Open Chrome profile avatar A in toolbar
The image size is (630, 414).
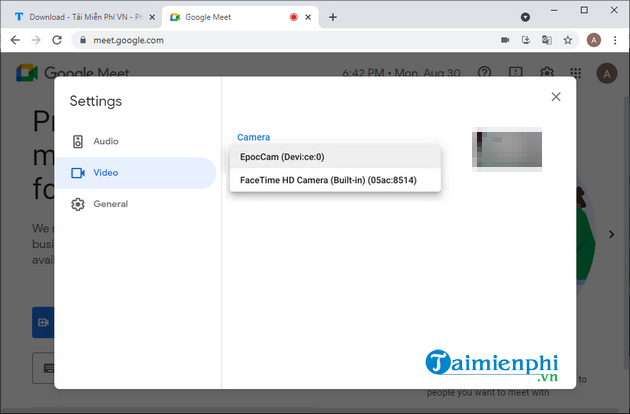[594, 40]
